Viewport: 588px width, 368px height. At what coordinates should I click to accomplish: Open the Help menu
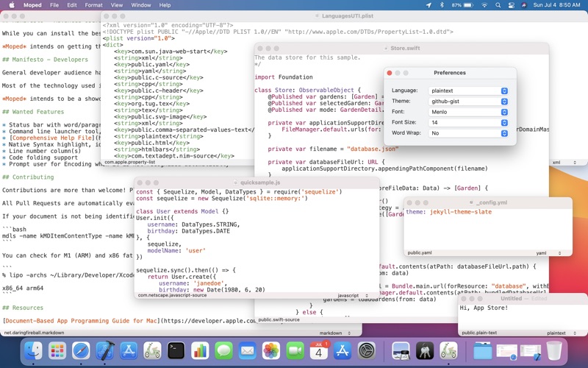[165, 5]
